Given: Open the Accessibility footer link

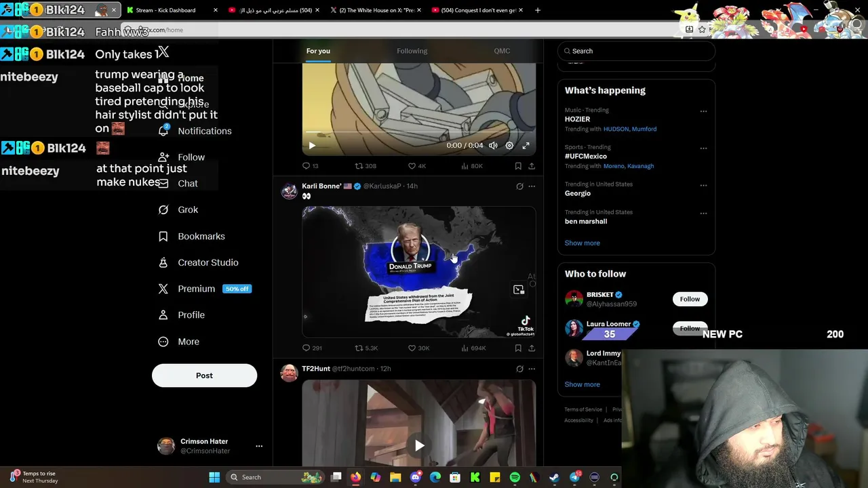Looking at the screenshot, I should pyautogui.click(x=578, y=420).
